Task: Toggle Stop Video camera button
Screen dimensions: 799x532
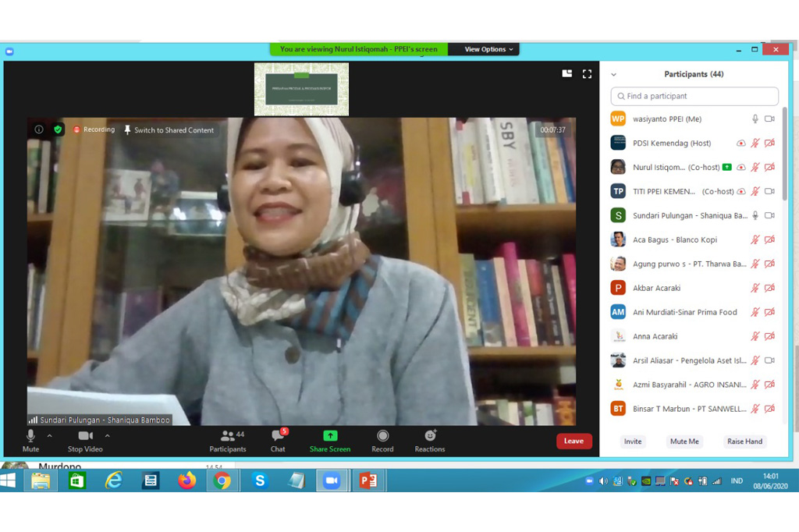Action: 85,436
